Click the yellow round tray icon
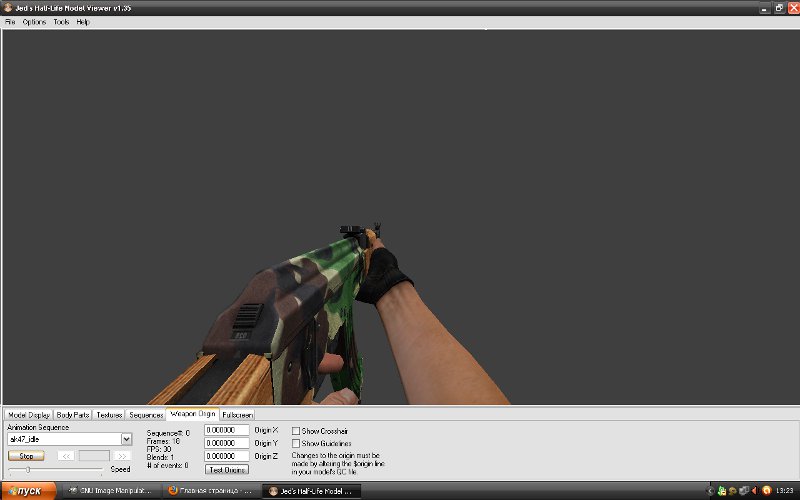 coord(733,491)
